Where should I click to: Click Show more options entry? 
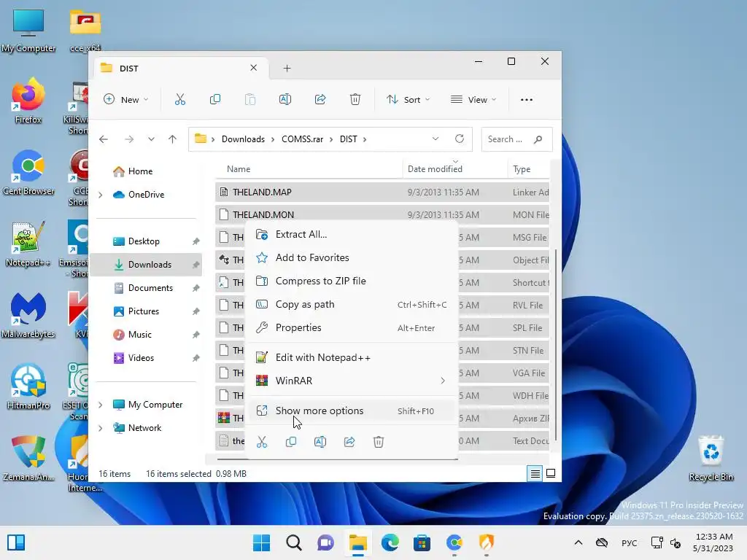352,411
